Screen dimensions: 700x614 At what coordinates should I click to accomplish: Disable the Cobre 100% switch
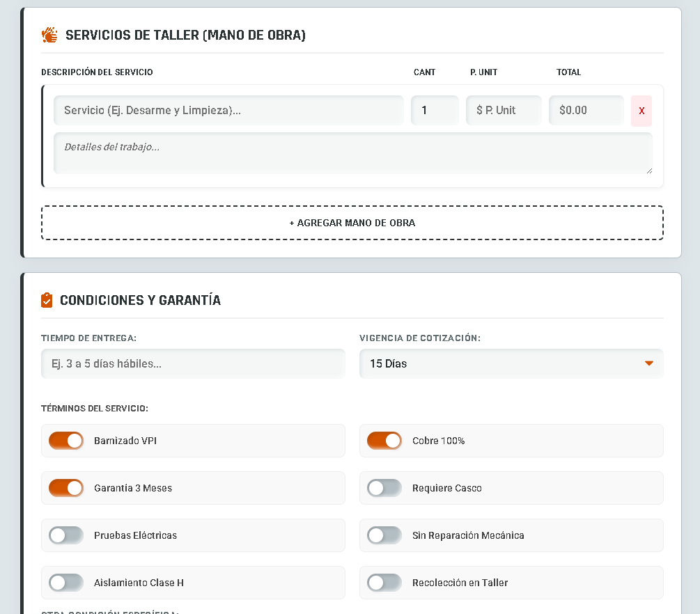click(x=384, y=441)
